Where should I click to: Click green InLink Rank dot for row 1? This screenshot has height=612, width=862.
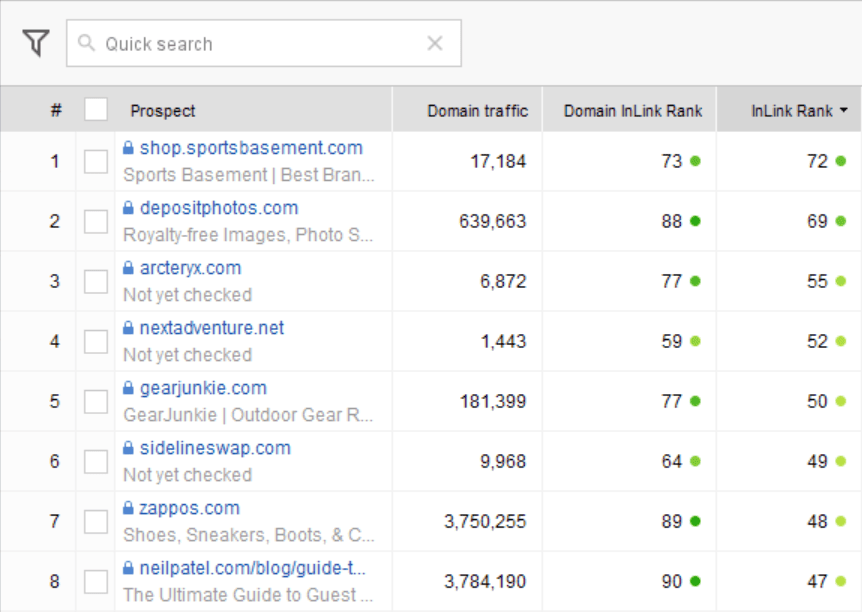(841, 161)
